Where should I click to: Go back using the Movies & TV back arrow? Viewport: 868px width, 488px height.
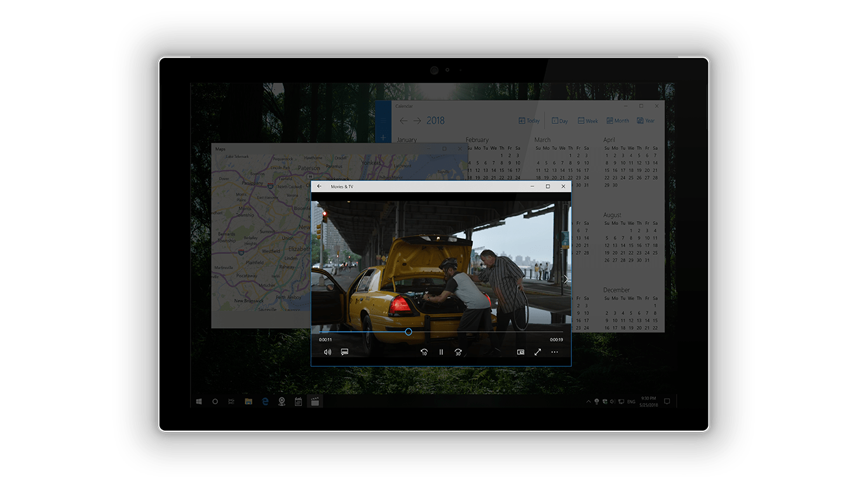319,187
